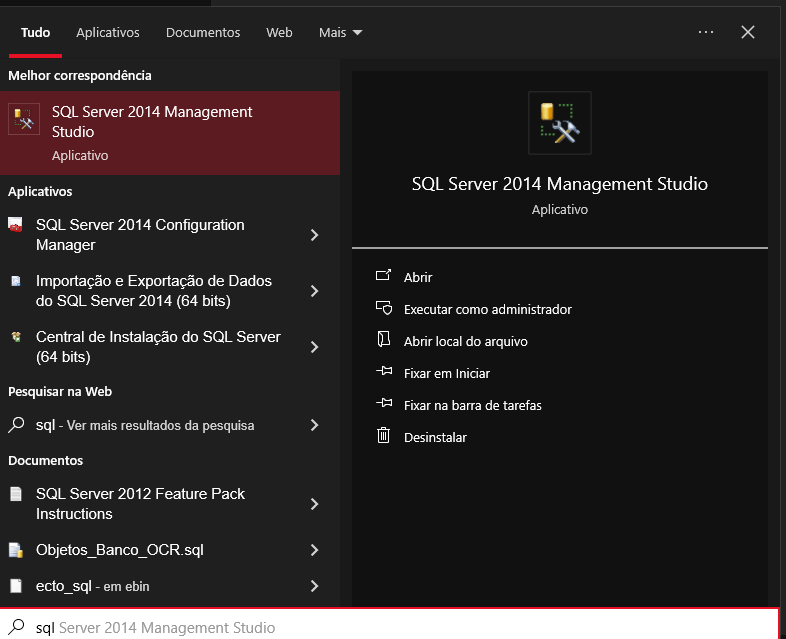Viewport: 786px width, 639px height.
Task: Click the SQL Server 2014 Configuration Manager icon
Action: (15, 225)
